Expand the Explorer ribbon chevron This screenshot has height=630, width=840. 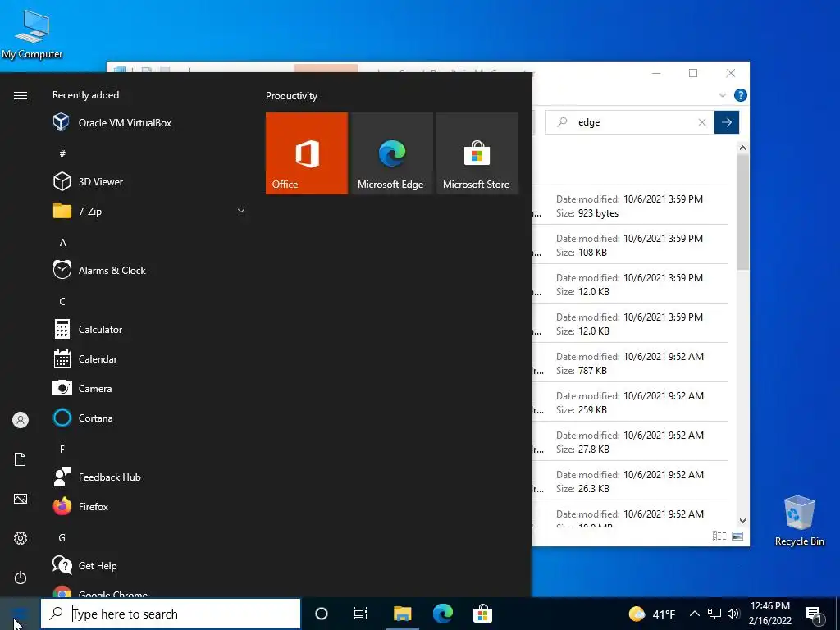click(x=722, y=95)
